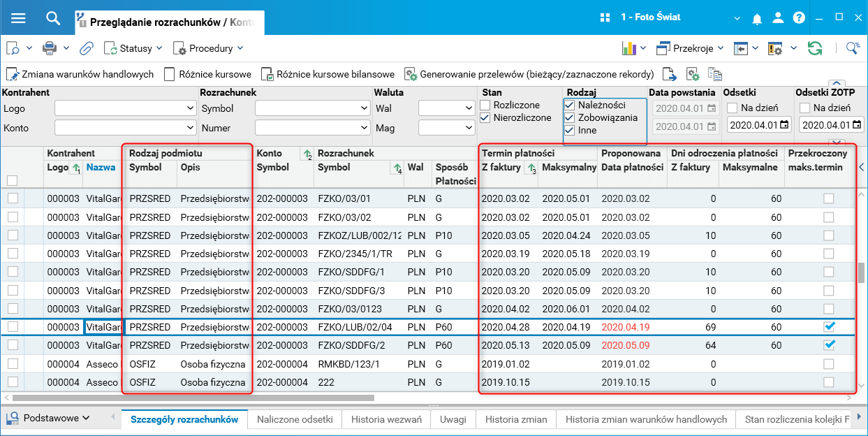Click the document gear icon after Generowanie przelewów
868x436 pixels.
click(693, 74)
